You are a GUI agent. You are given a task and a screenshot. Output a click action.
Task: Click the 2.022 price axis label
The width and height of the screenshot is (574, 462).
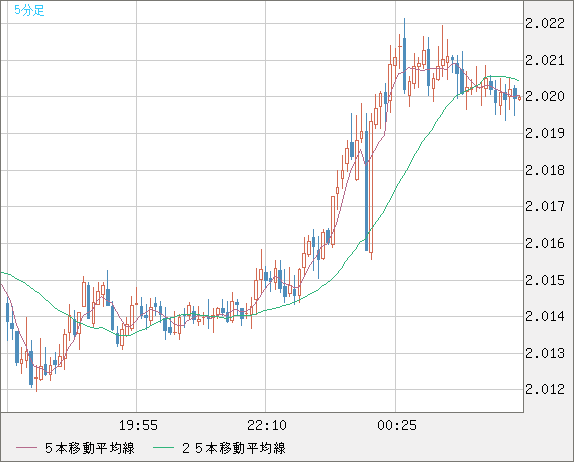click(x=545, y=23)
